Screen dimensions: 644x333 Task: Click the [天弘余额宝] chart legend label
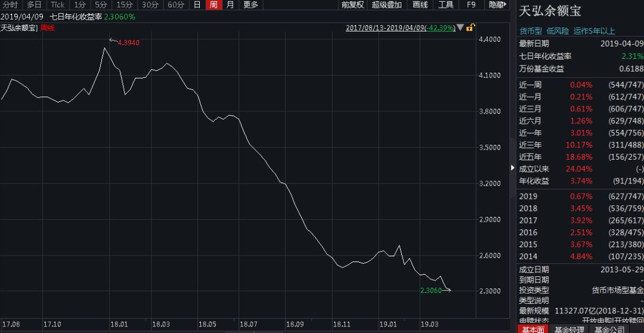point(19,28)
